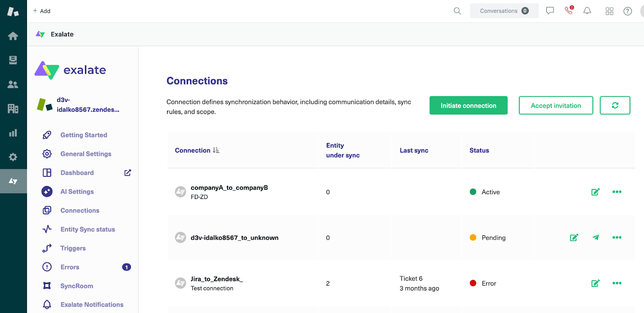Open Entity Sync status menu item

(x=87, y=229)
